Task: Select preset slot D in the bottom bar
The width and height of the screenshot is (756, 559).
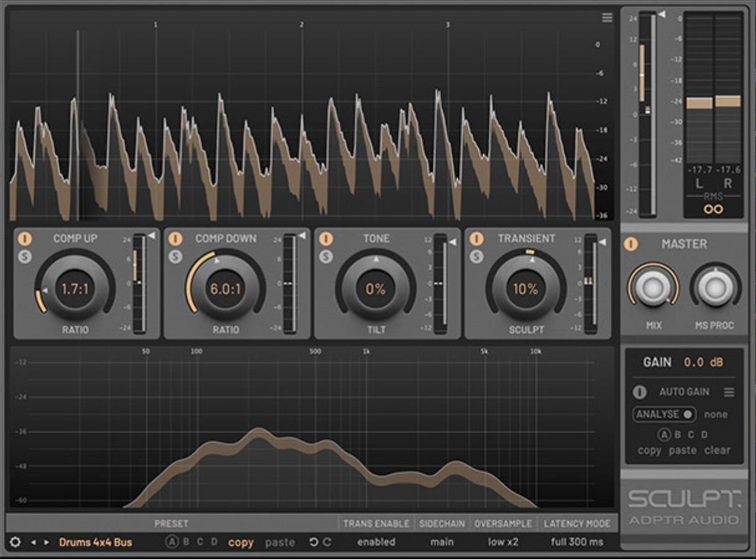Action: 214,542
